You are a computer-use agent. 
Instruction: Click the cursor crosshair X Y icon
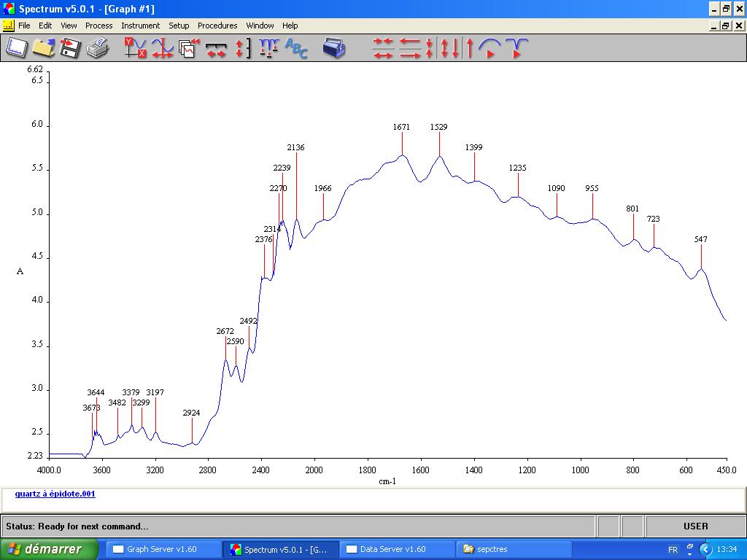pyautogui.click(x=135, y=48)
